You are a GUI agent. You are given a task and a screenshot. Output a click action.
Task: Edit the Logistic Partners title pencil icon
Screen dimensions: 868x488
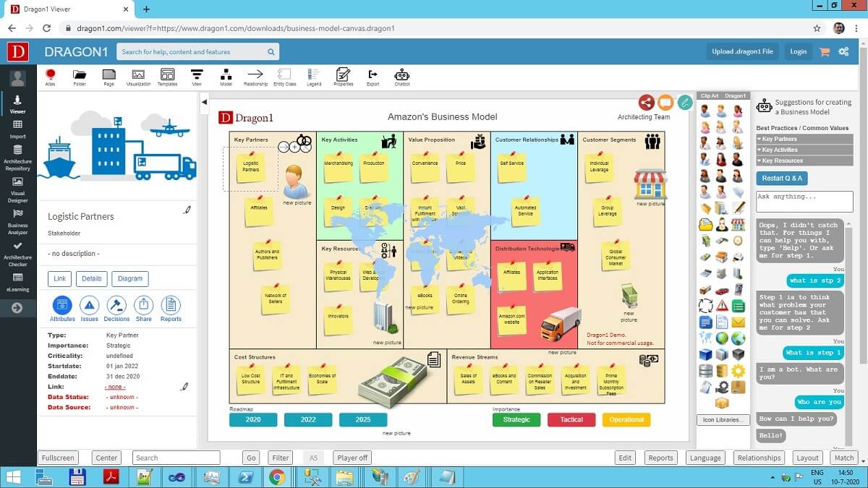187,210
